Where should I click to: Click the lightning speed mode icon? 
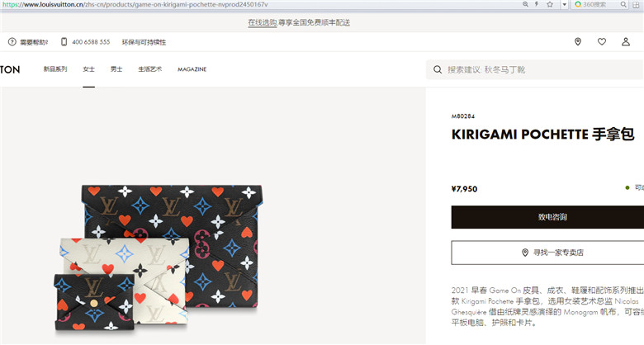coord(537,4)
